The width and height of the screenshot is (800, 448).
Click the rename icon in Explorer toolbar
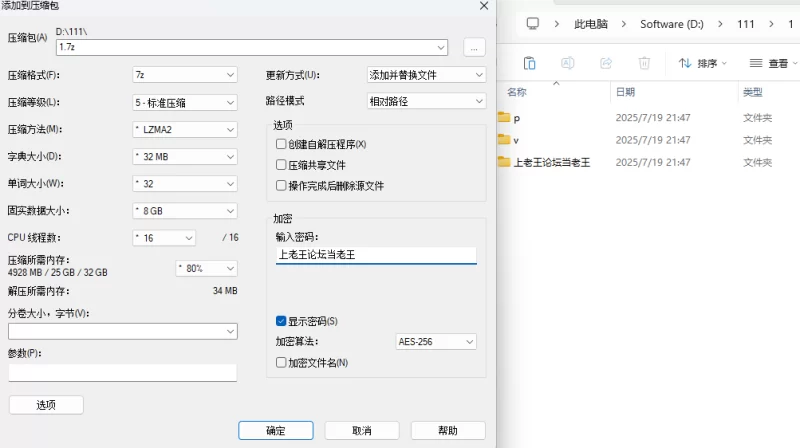pos(567,63)
